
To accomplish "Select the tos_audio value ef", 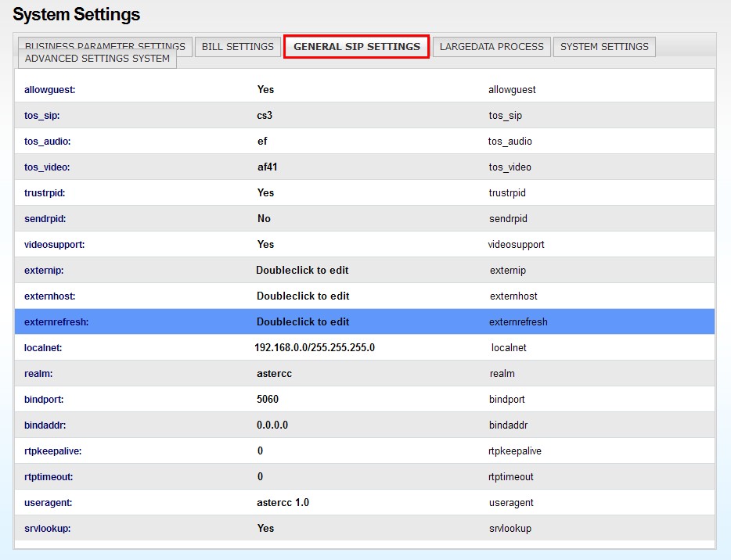I will 262,141.
